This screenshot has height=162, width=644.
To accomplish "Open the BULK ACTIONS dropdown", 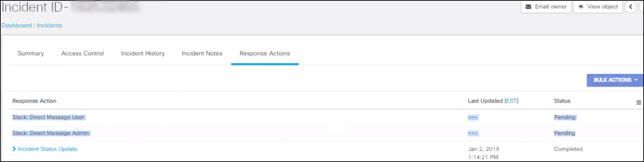I will click(x=615, y=80).
